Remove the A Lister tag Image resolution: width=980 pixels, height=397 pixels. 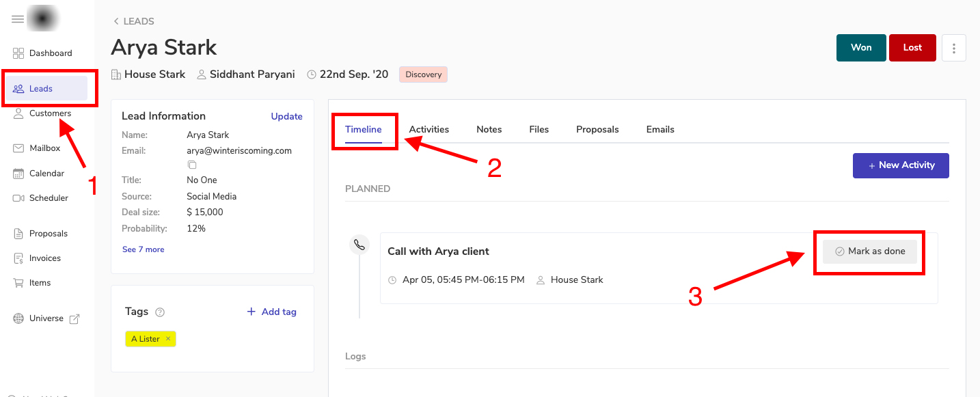168,339
